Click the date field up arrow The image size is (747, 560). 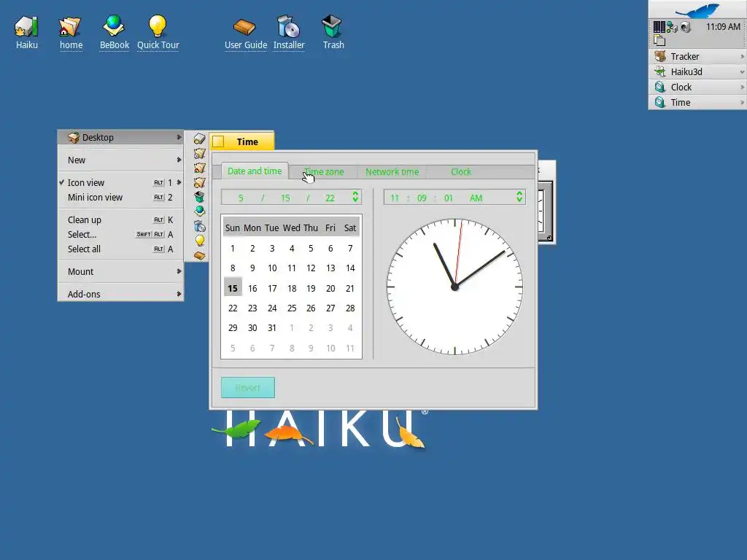coord(355,193)
